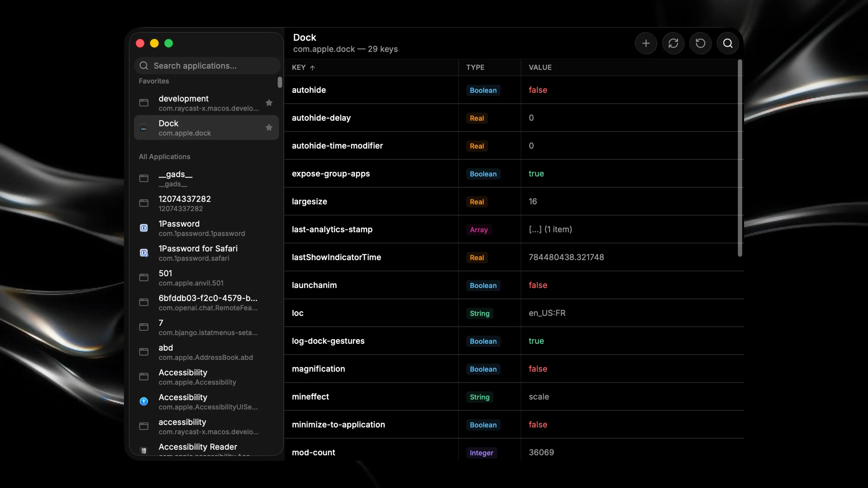
Task: Click the Dock app icon in Favorites
Action: pos(144,128)
